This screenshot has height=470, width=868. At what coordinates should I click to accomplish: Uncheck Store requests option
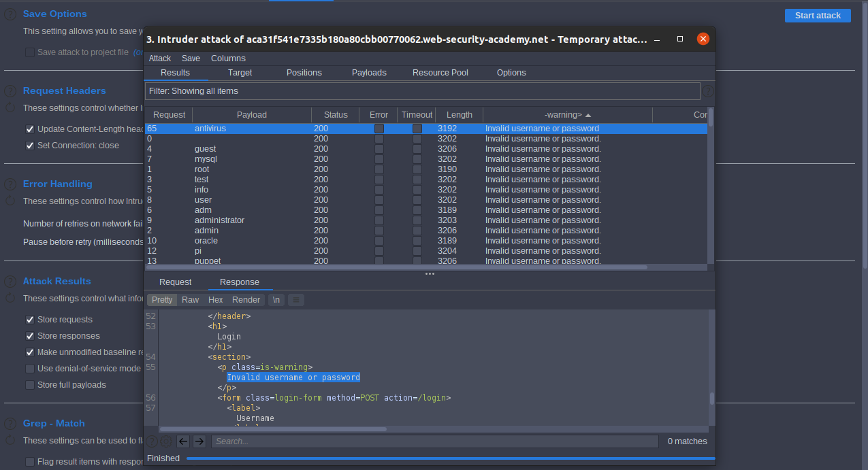(30, 320)
